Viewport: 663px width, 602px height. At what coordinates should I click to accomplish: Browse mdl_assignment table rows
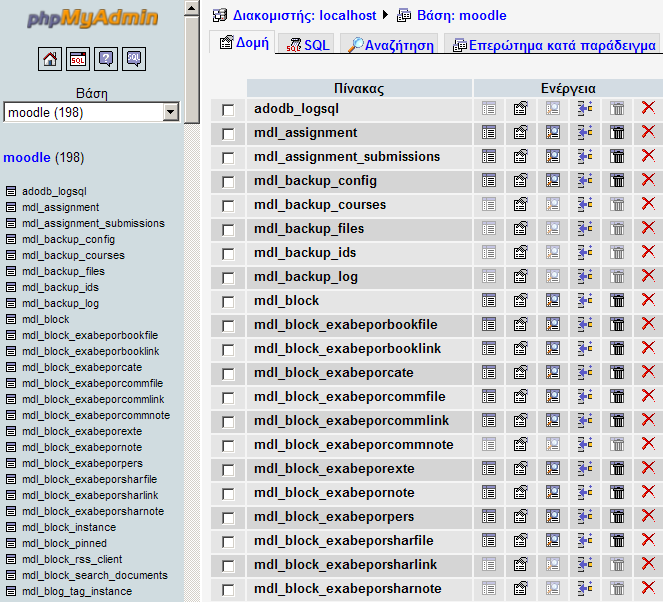[x=489, y=133]
